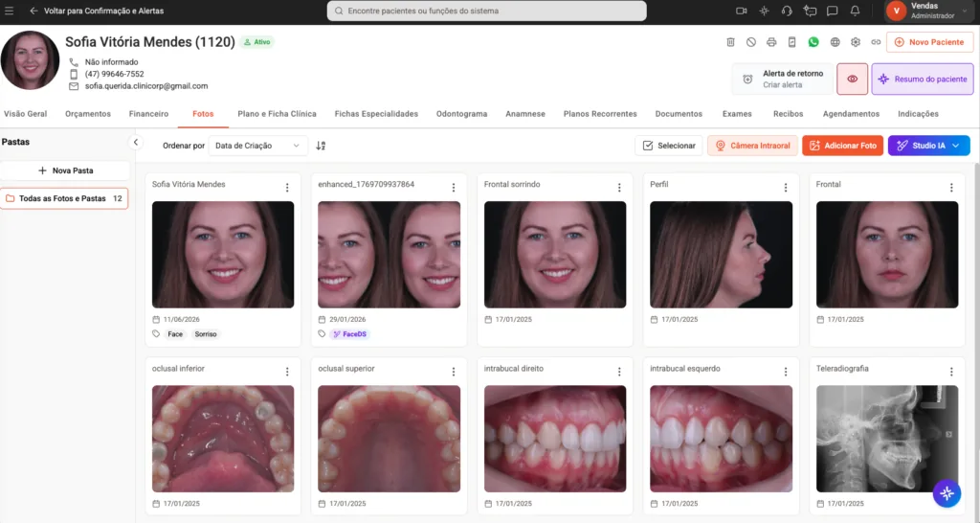Open the Câmera Intraoral button
Screen dimensions: 980x523
[752, 146]
